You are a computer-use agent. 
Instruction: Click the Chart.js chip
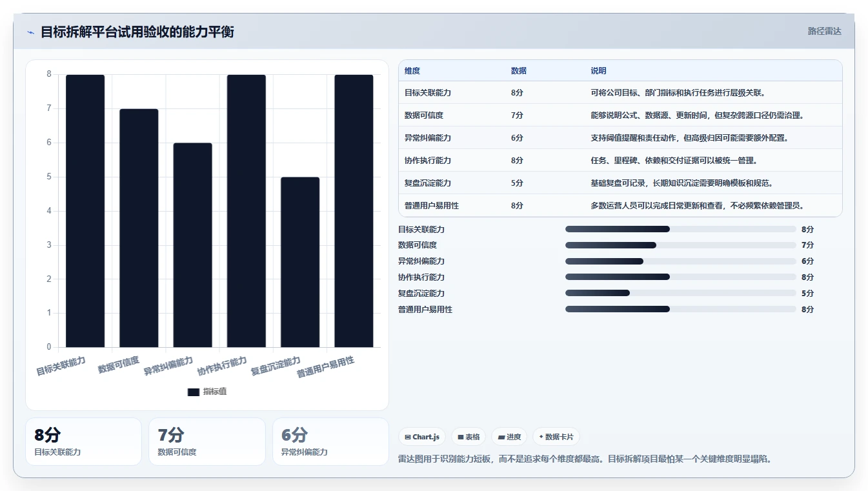[422, 437]
